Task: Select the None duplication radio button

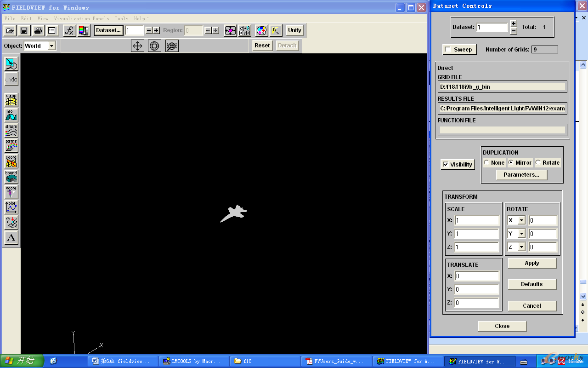Action: (486, 163)
